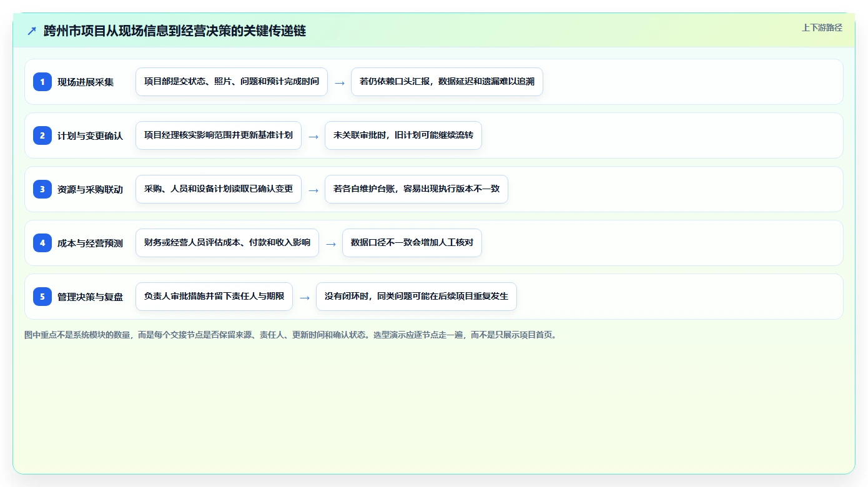Click the 上下游路径 label

click(x=822, y=27)
